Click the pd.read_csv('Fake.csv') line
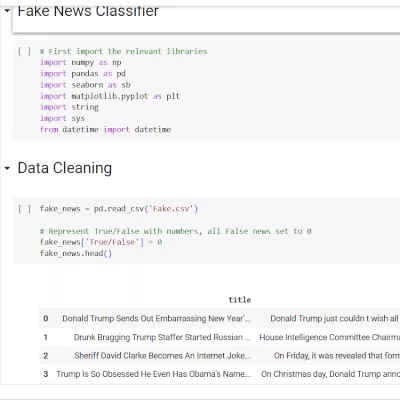This screenshot has width=400, height=400. [119, 209]
